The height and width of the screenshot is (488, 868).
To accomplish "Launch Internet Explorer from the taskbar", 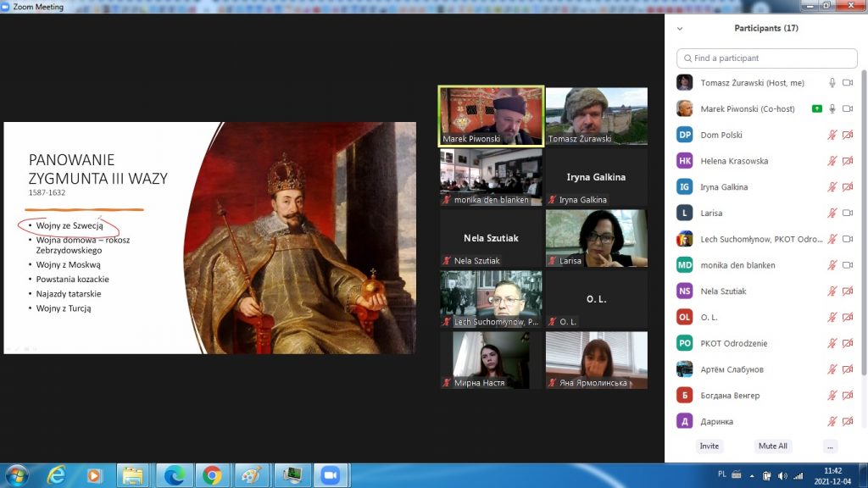I will [x=57, y=474].
